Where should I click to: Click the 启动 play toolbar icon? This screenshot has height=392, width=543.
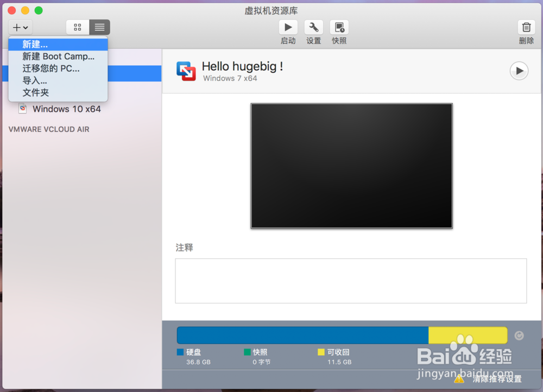(288, 27)
